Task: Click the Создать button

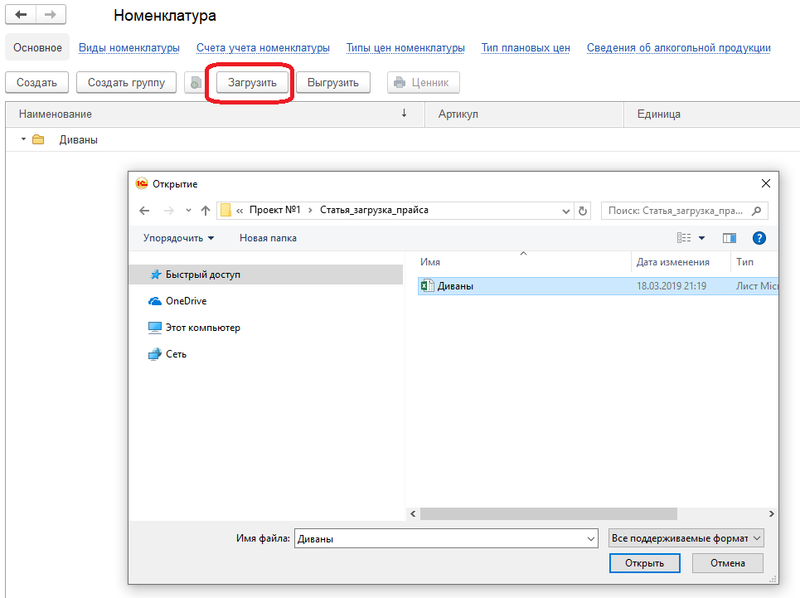Action: click(x=37, y=82)
